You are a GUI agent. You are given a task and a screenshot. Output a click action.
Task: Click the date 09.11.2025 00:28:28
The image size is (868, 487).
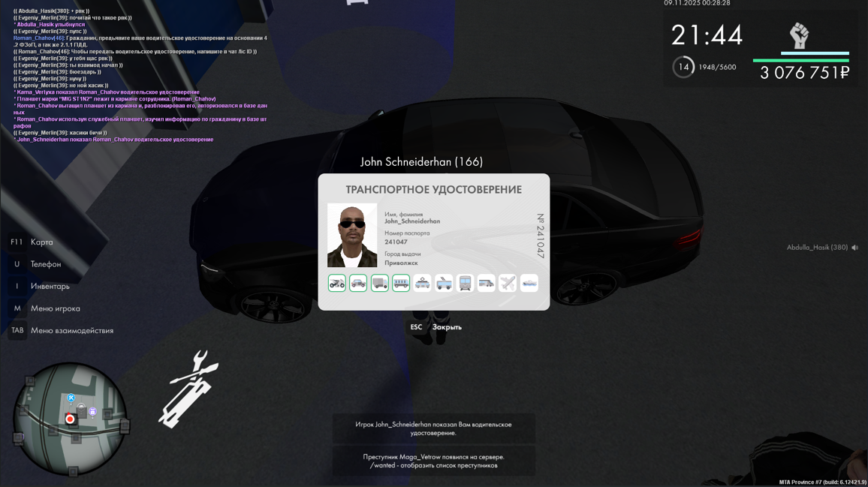pyautogui.click(x=697, y=3)
